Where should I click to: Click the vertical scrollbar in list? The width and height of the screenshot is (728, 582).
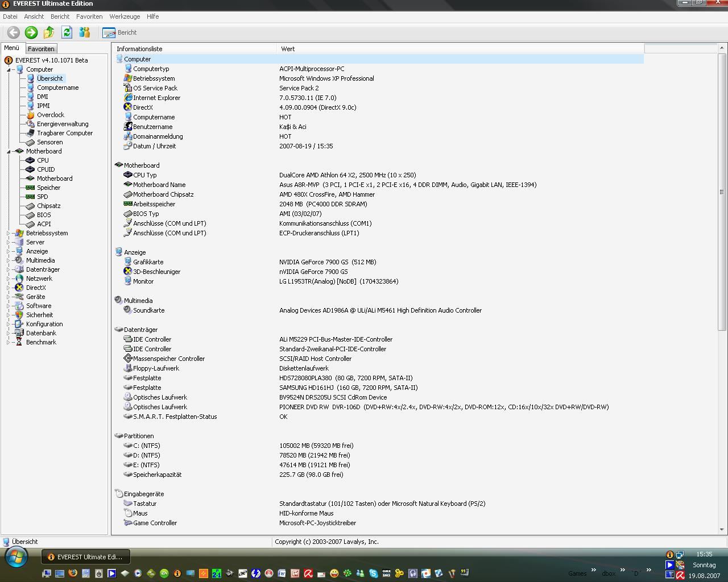coord(722,192)
